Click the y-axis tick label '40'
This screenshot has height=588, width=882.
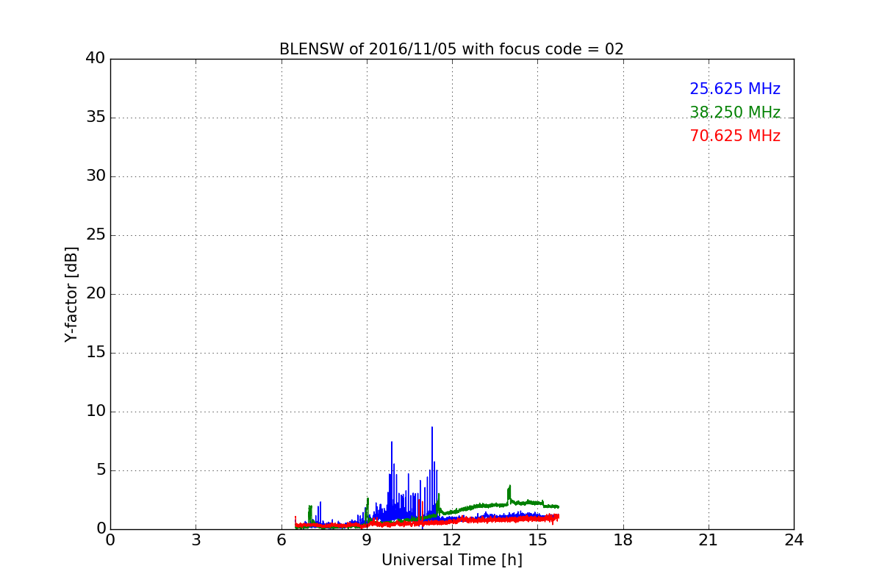[96, 58]
